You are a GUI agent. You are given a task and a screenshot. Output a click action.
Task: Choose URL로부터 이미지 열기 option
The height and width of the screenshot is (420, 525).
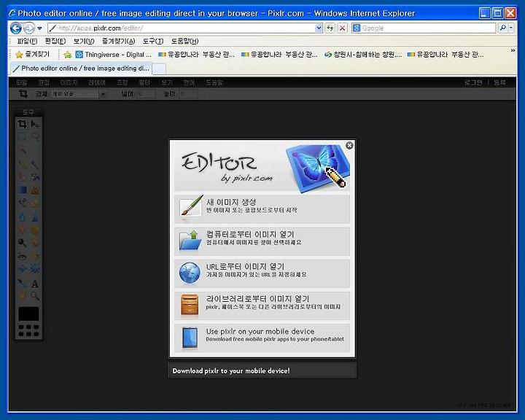262,273
